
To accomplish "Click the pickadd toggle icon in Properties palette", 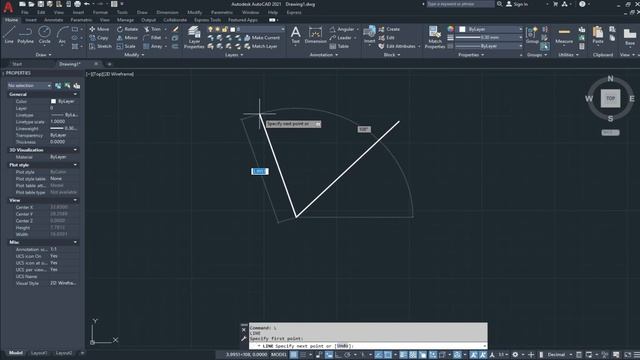I will coord(58,86).
